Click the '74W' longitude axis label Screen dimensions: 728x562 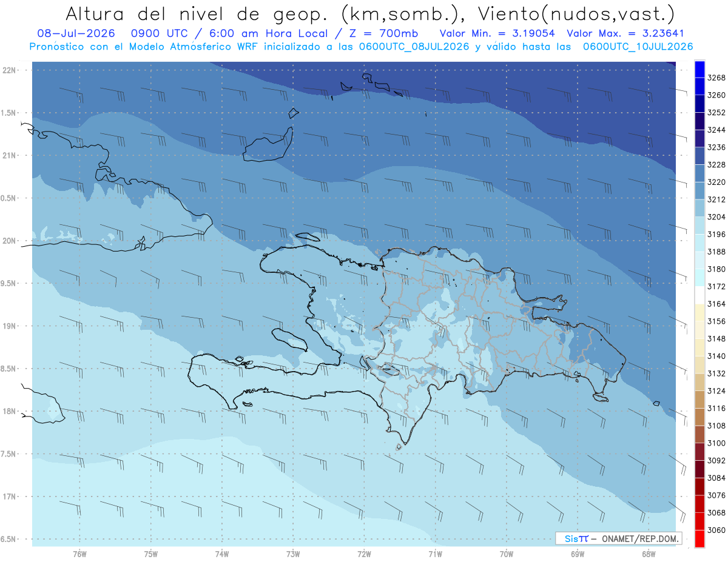click(222, 554)
